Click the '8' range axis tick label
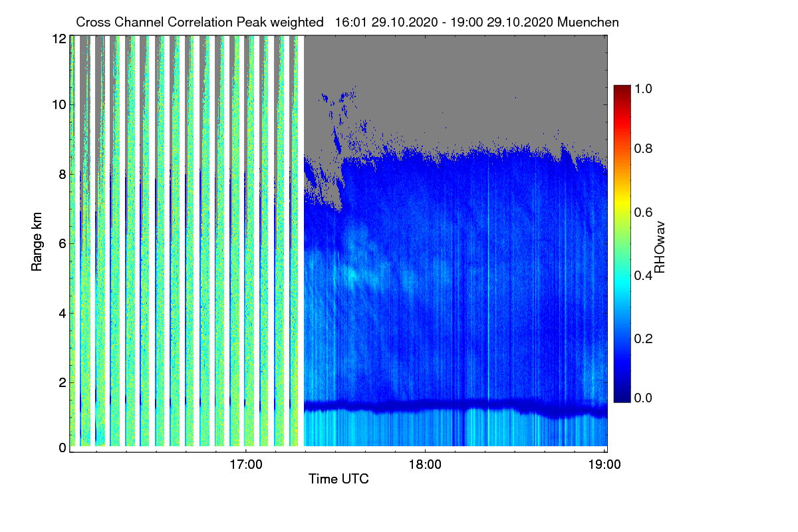The image size is (798, 532). (63, 174)
